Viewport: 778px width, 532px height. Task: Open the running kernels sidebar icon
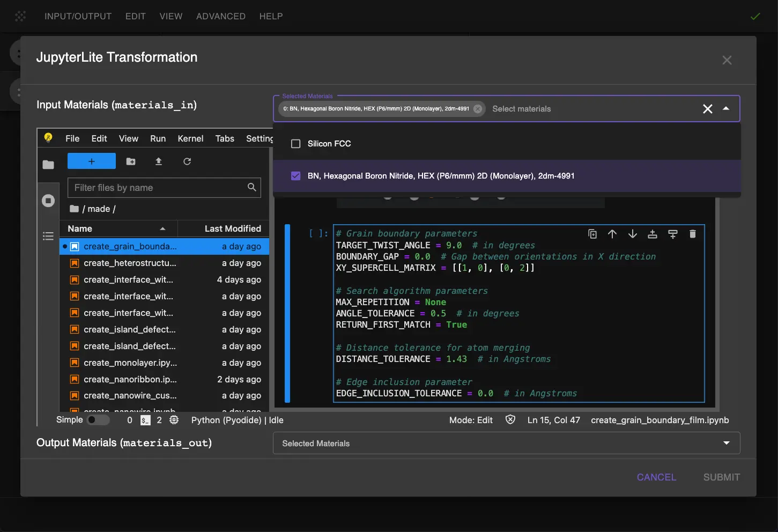pos(48,201)
